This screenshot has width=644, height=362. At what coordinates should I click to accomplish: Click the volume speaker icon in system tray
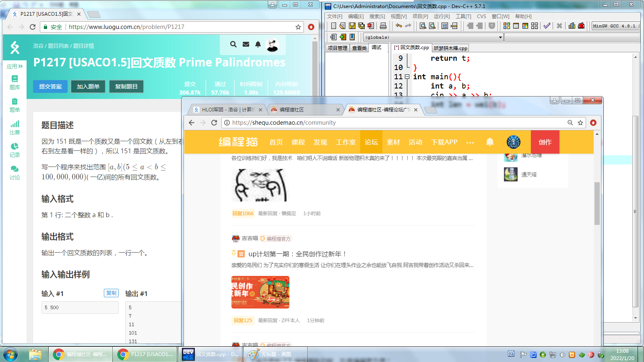(x=562, y=355)
